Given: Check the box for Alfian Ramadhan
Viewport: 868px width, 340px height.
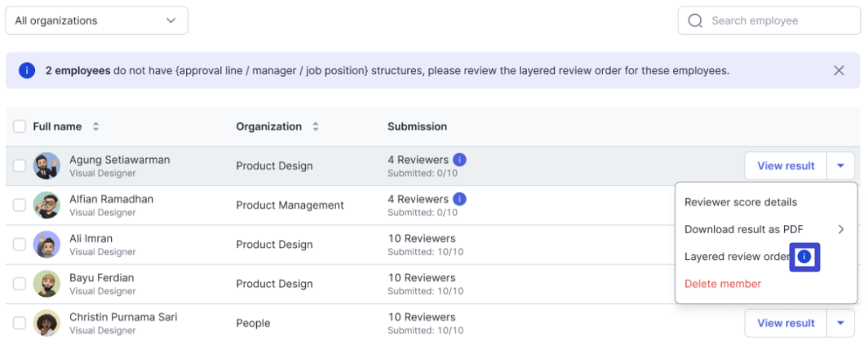Looking at the screenshot, I should [x=20, y=205].
